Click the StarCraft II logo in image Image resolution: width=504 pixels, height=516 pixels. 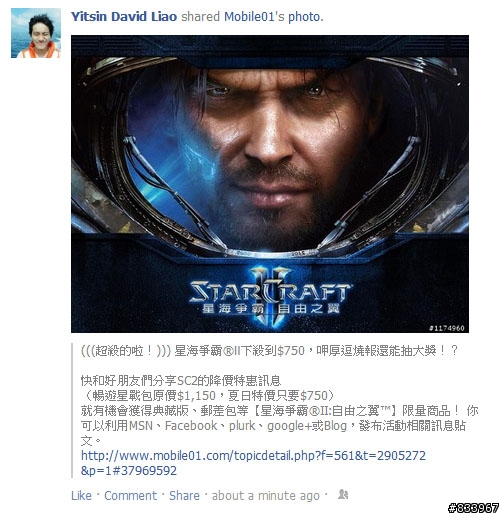(x=270, y=295)
